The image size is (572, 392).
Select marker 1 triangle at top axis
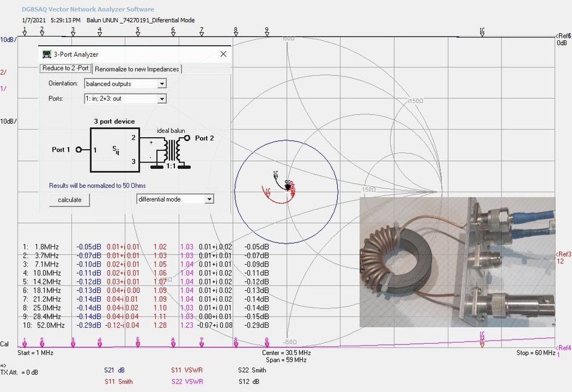[25, 35]
